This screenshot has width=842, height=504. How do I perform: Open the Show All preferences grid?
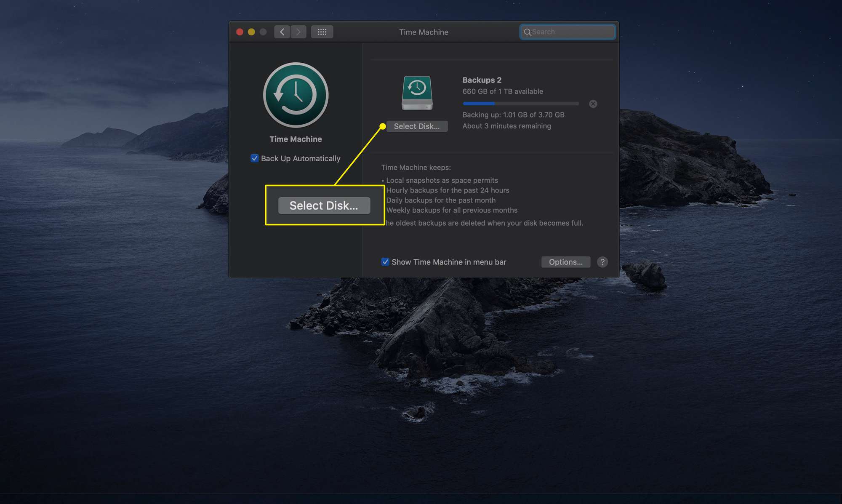coord(322,32)
